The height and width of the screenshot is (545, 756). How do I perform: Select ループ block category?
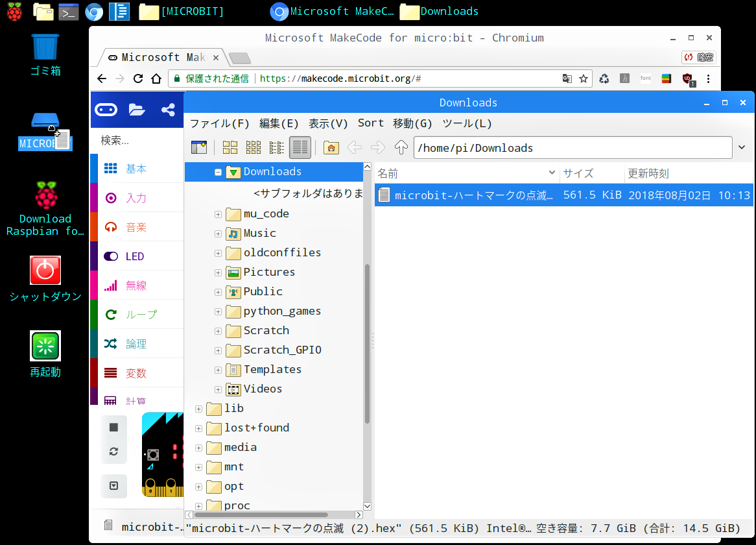coord(137,315)
